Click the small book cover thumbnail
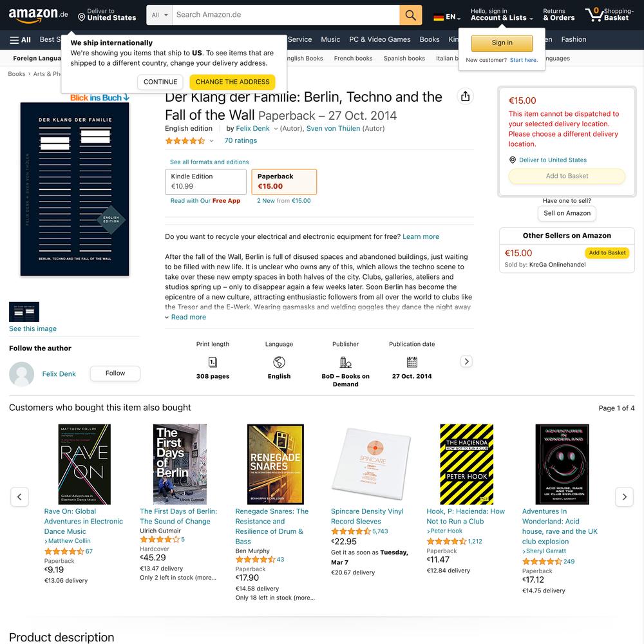Screen dimensions: 644x644 tap(24, 312)
